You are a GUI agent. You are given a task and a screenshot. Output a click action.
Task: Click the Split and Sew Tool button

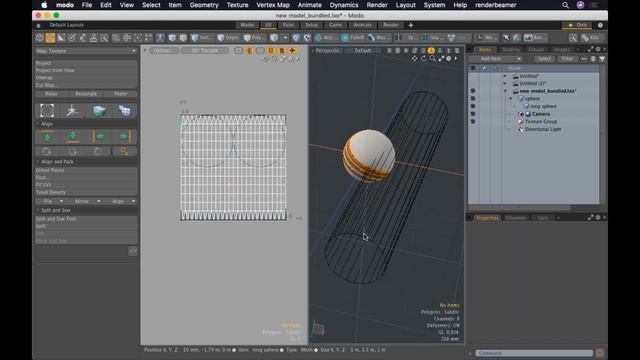tap(86, 219)
